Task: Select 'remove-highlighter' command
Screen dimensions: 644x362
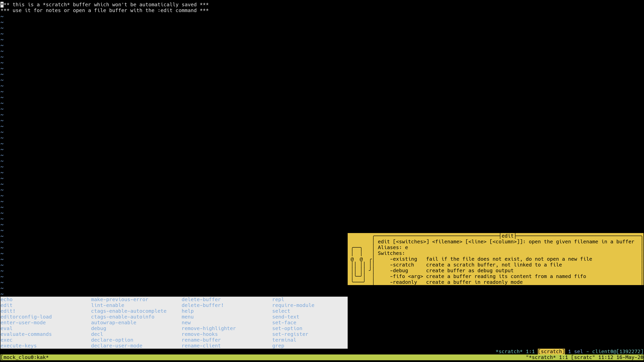Action: (209, 328)
